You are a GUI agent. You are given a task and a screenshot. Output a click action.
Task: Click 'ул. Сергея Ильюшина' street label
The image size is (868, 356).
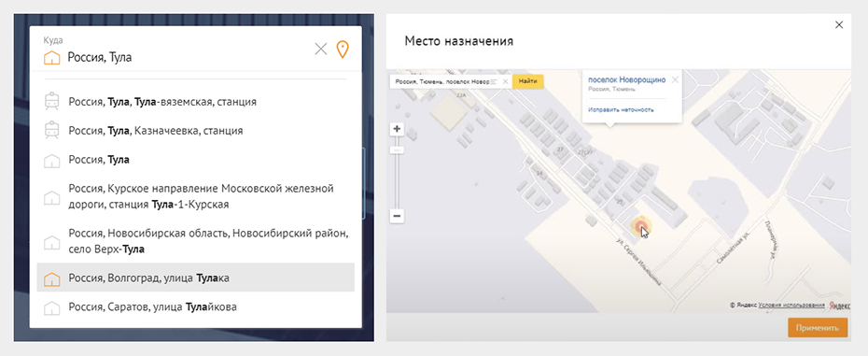[x=638, y=263]
